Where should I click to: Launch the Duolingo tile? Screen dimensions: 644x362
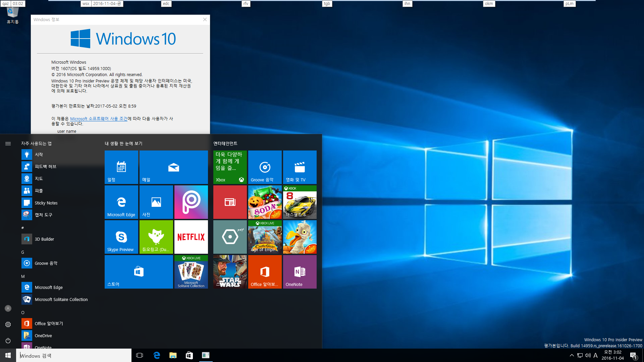click(156, 237)
